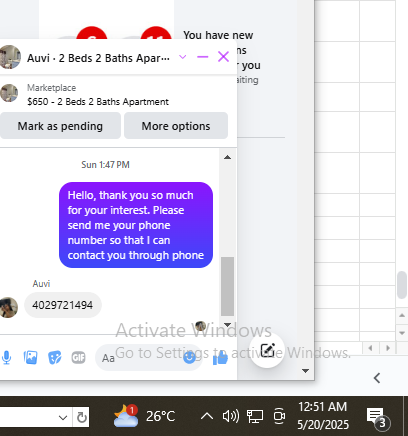The image size is (408, 436).
Task: Minimize the Auvi chat window
Action: pyautogui.click(x=202, y=57)
